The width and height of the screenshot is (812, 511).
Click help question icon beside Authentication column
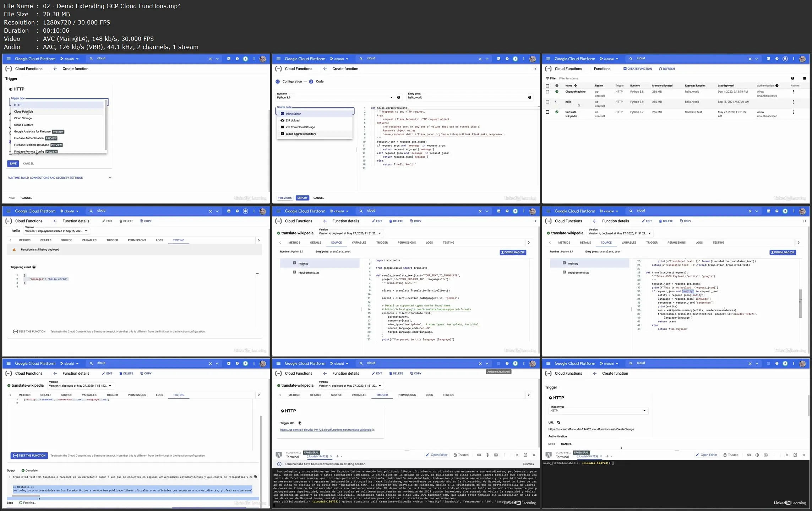click(x=777, y=86)
